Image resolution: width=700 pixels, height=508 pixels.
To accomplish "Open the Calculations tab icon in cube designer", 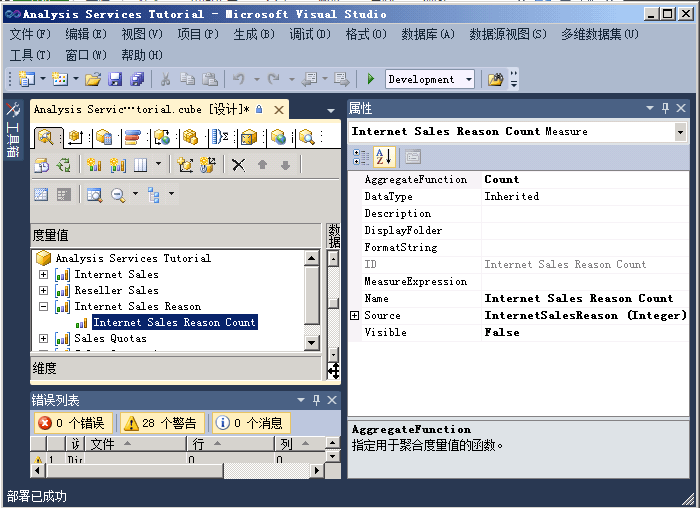I will click(x=219, y=137).
